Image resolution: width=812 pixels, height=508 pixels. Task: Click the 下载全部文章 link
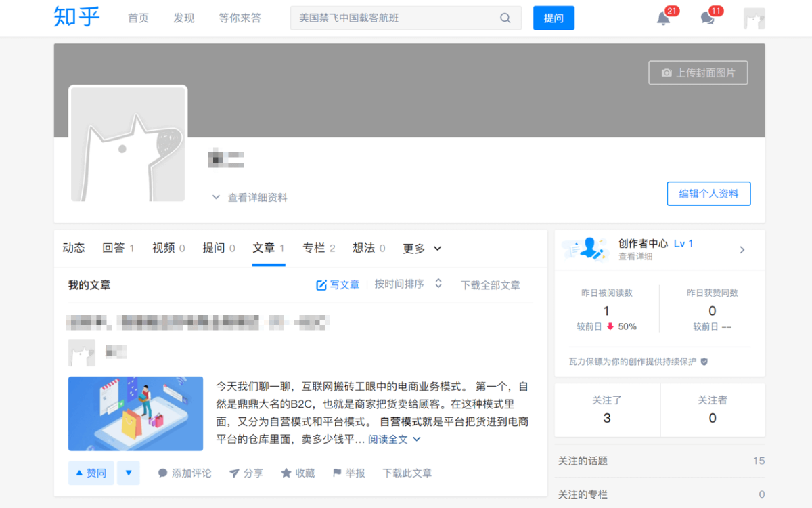pyautogui.click(x=490, y=284)
